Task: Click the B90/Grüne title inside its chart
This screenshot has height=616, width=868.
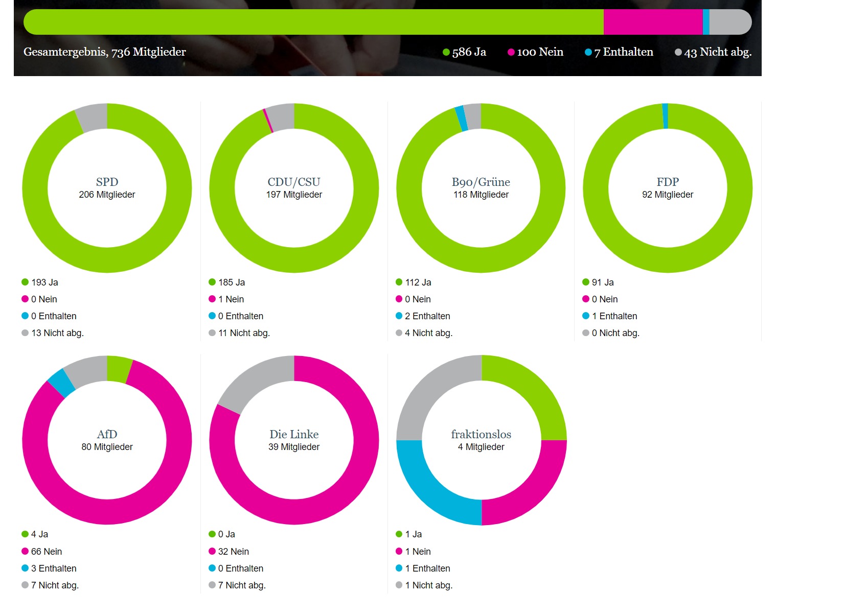Action: (481, 182)
